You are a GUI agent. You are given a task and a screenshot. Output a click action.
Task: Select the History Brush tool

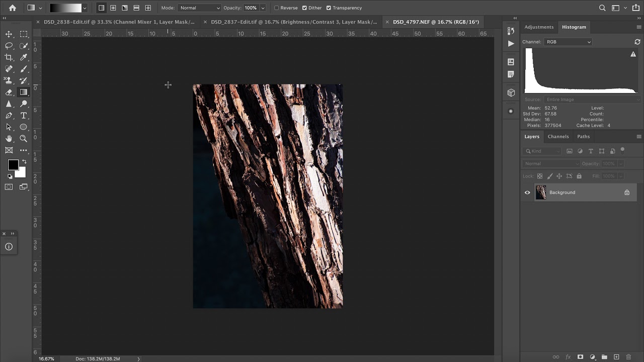click(x=24, y=80)
